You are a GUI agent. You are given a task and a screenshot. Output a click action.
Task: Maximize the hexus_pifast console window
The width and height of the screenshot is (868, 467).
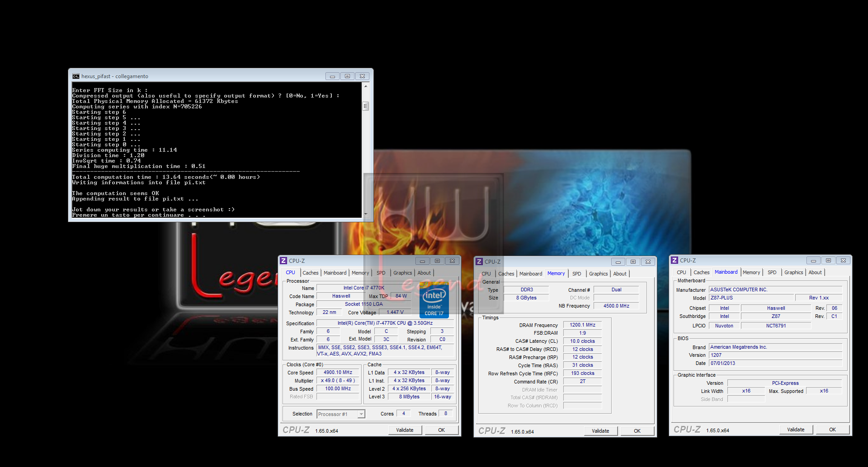(x=347, y=76)
